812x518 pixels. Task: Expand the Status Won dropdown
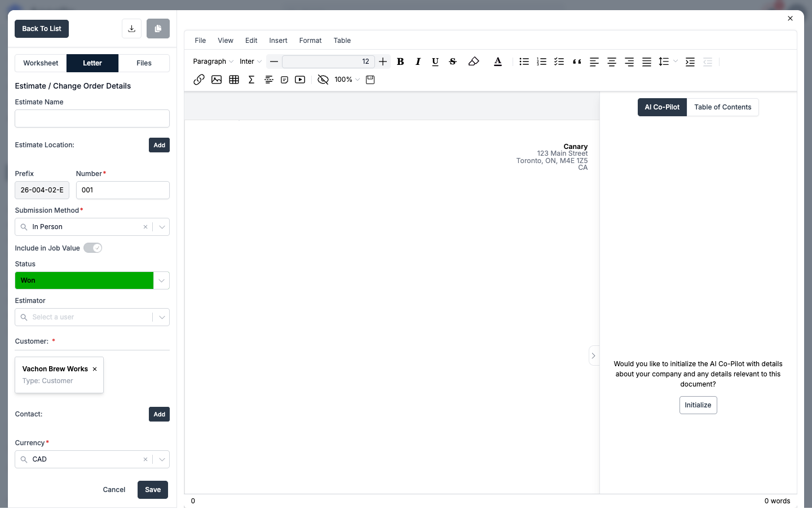(x=161, y=280)
